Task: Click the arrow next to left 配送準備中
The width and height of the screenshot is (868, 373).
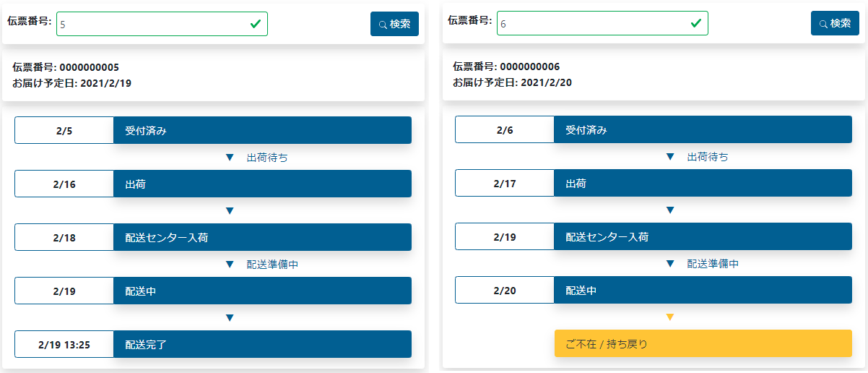Action: [x=230, y=265]
